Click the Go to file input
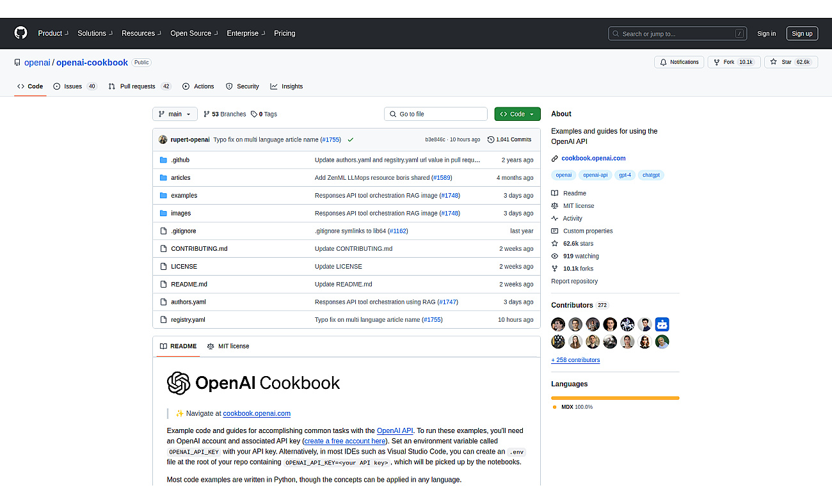Image resolution: width=832 pixels, height=504 pixels. (x=436, y=114)
